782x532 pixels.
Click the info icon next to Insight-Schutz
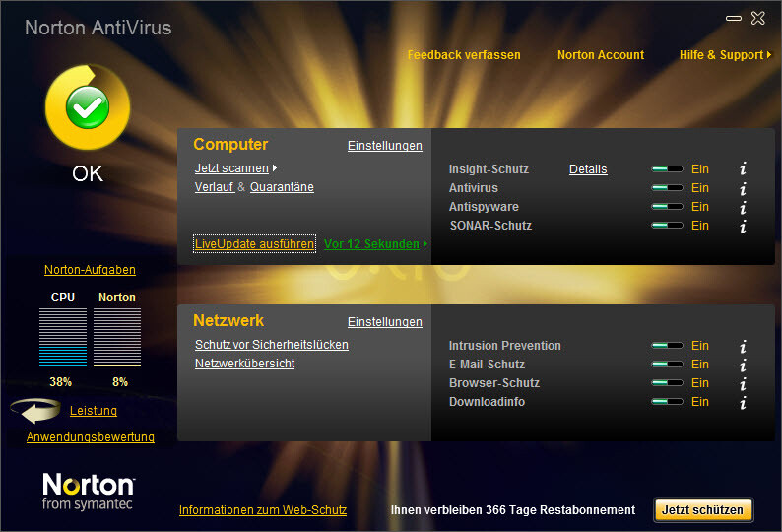[743, 169]
